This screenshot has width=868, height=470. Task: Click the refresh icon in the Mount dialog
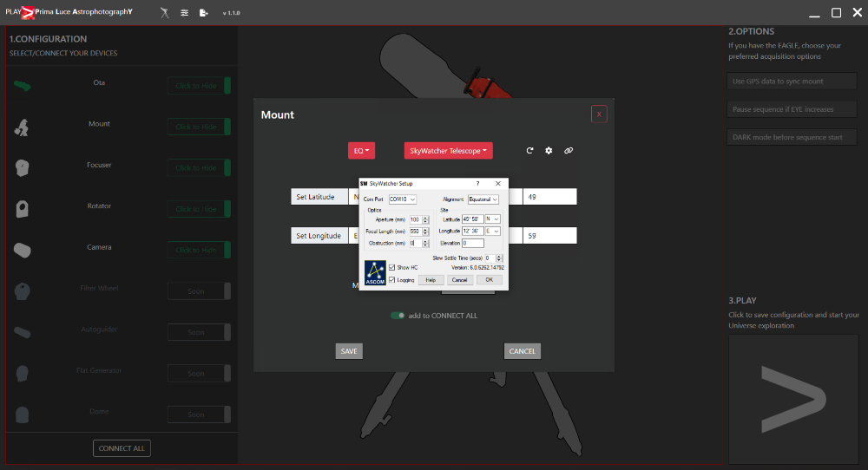[529, 150]
